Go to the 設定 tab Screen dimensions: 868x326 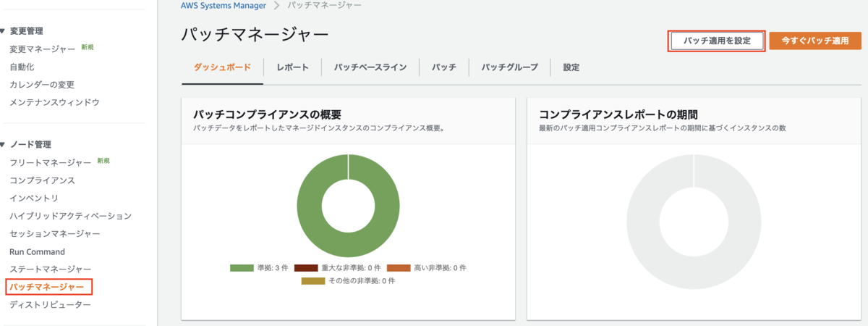pos(571,67)
